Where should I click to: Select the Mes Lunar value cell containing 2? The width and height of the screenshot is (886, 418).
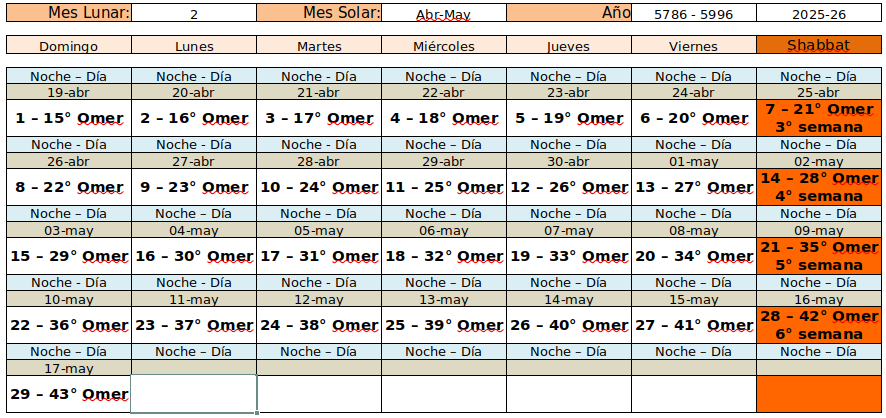pyautogui.click(x=193, y=14)
